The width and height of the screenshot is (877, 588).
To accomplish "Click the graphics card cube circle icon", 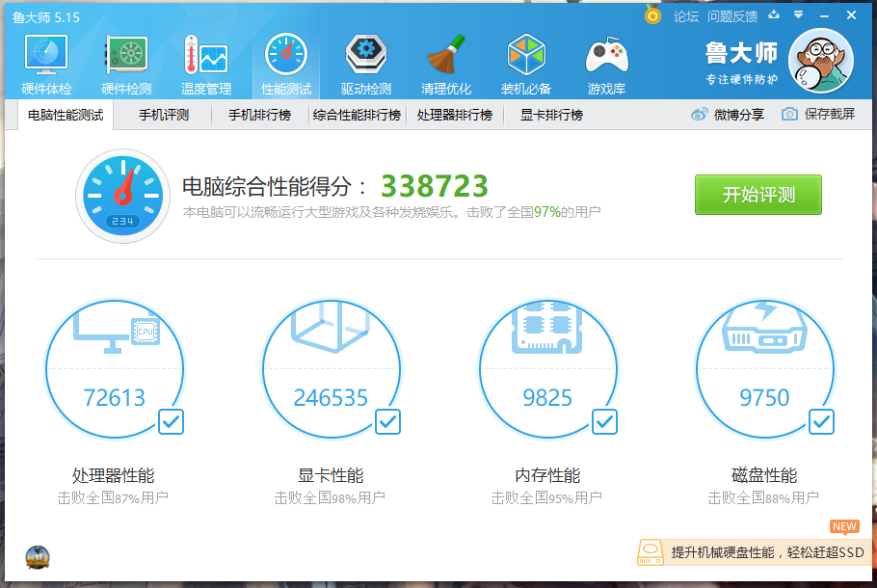I will tap(332, 328).
